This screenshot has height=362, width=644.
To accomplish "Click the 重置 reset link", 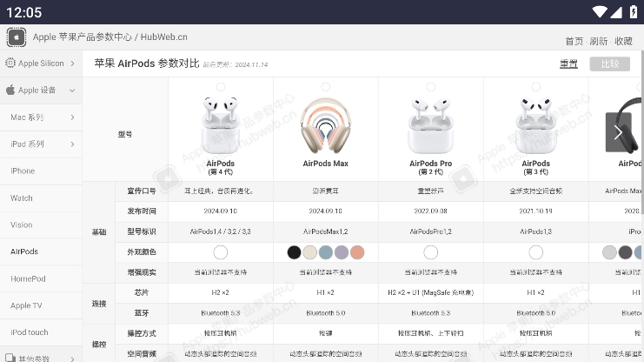I will (568, 64).
